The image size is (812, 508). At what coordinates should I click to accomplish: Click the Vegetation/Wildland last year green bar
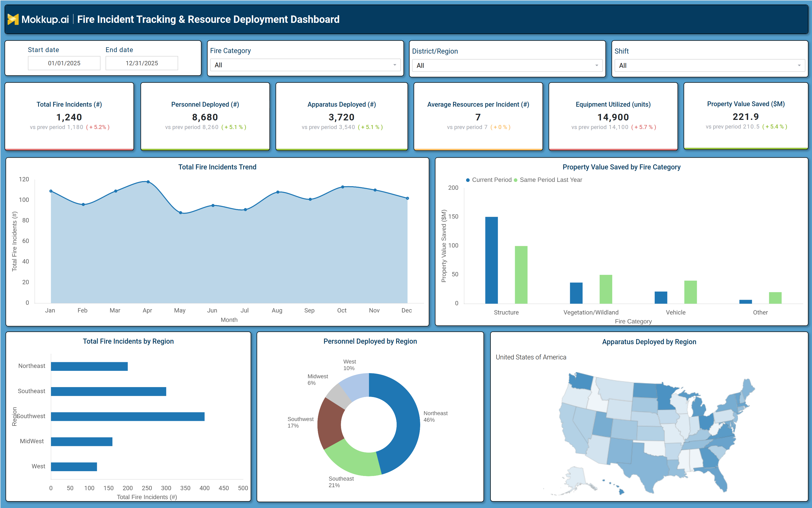606,289
